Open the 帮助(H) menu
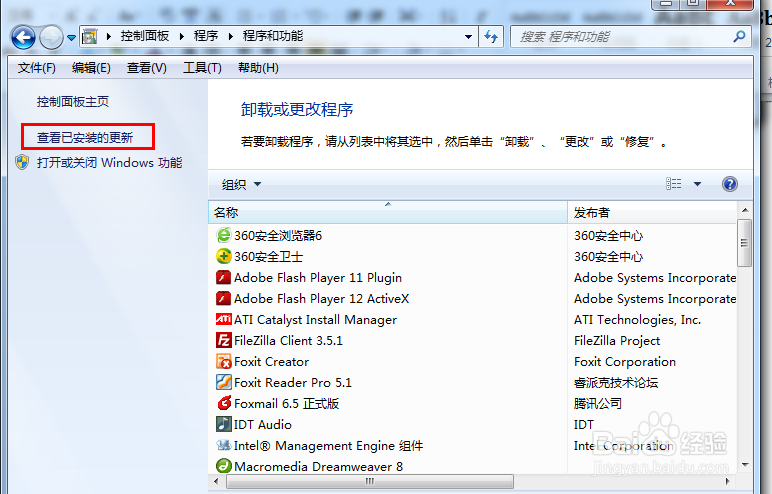This screenshot has height=494, width=772. [258, 68]
